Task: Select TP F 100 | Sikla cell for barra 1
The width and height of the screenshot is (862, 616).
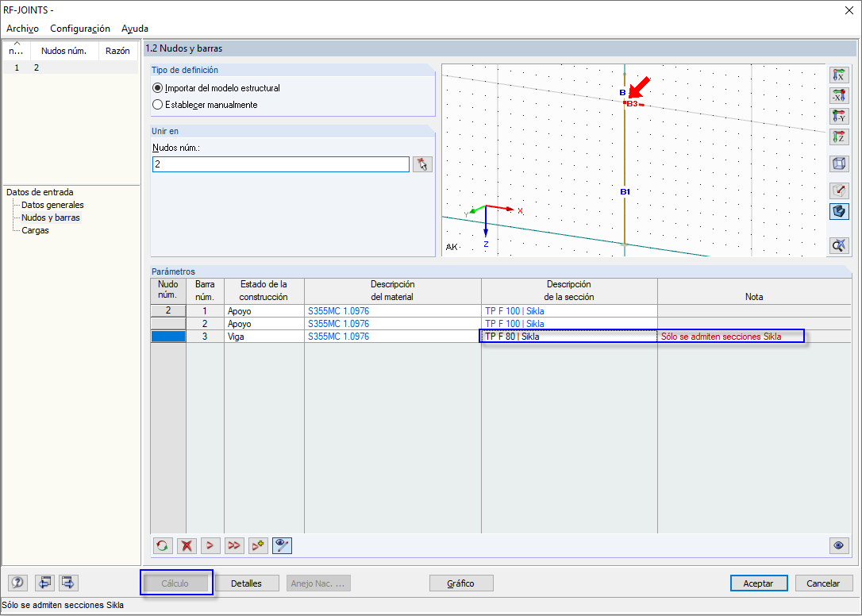Action: pyautogui.click(x=569, y=310)
